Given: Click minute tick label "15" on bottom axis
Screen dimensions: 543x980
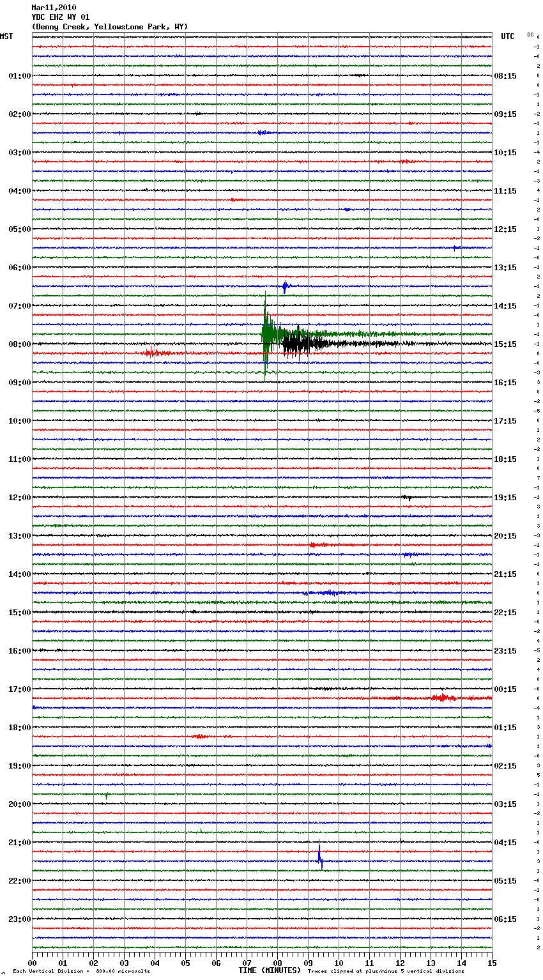Looking at the screenshot, I should tap(492, 963).
